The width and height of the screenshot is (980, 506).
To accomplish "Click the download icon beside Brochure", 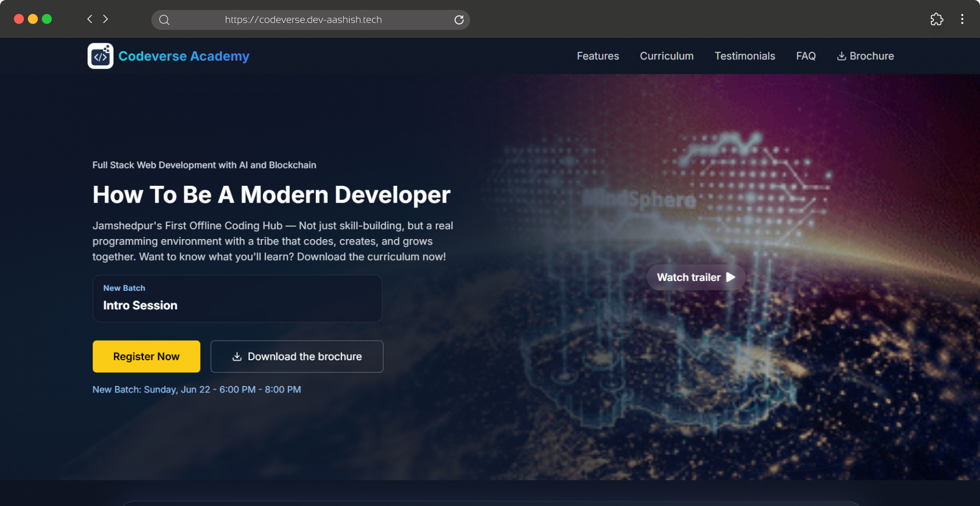I will 842,56.
